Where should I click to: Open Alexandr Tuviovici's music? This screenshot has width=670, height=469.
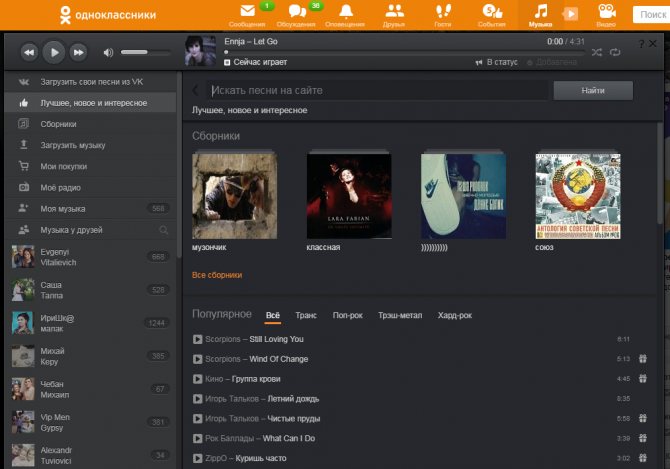90,455
